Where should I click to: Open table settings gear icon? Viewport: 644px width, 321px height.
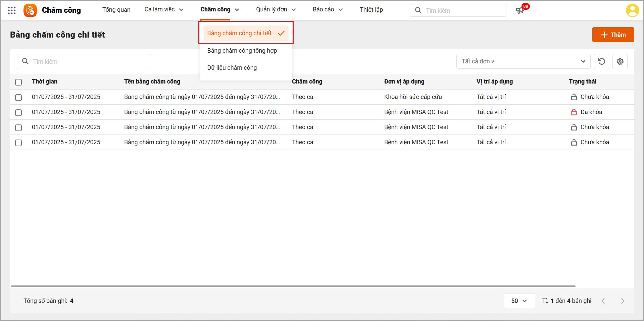pyautogui.click(x=620, y=61)
